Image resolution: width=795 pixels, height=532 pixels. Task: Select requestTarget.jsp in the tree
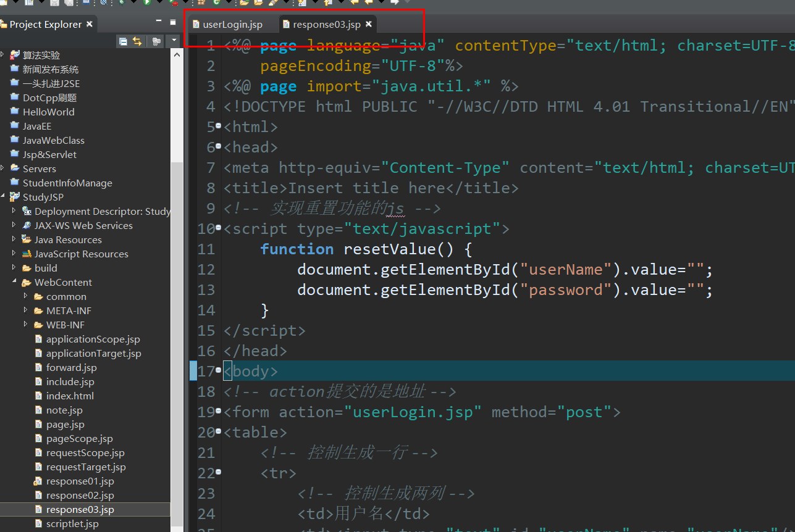point(86,467)
